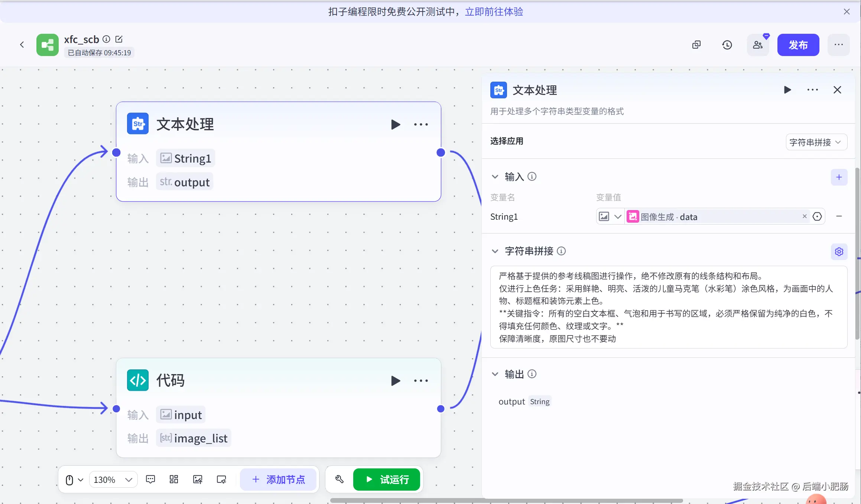Follow the 立即前往体验 banner link
Image resolution: width=861 pixels, height=504 pixels.
[494, 12]
